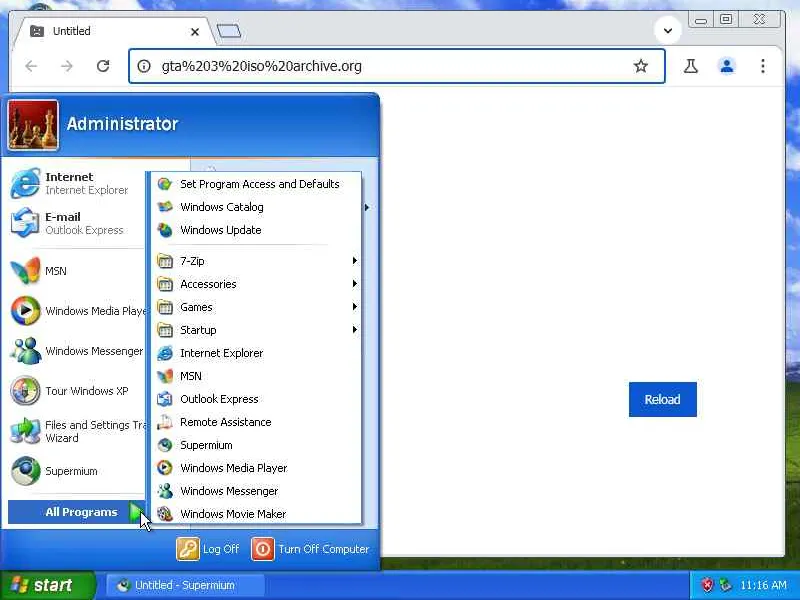Expand the Accessories program folder

257,284
